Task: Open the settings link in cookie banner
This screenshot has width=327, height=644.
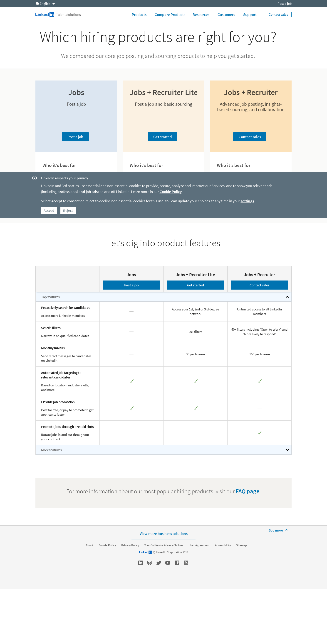Action: 247,201
